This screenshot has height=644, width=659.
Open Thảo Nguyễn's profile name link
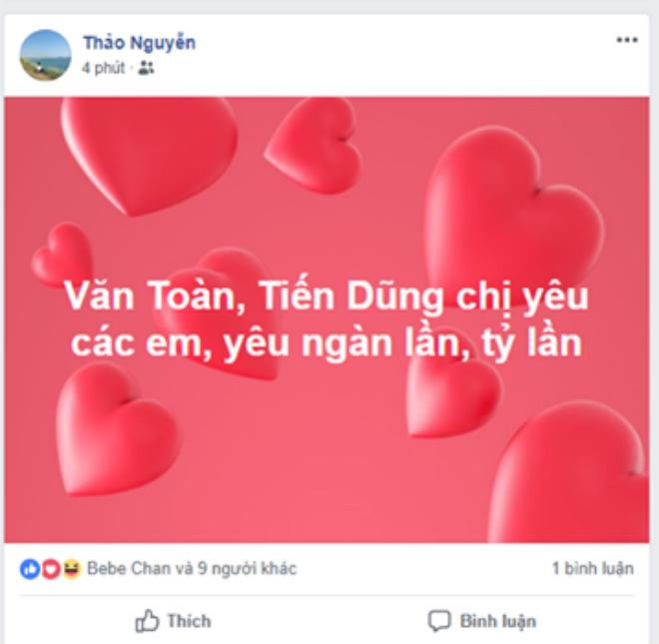[x=139, y=43]
